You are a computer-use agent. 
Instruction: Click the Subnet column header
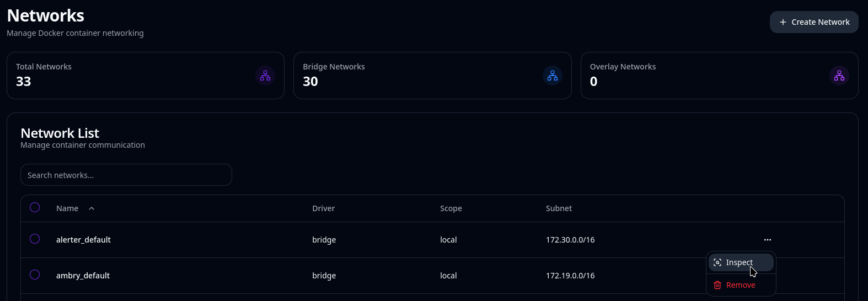[x=559, y=208]
